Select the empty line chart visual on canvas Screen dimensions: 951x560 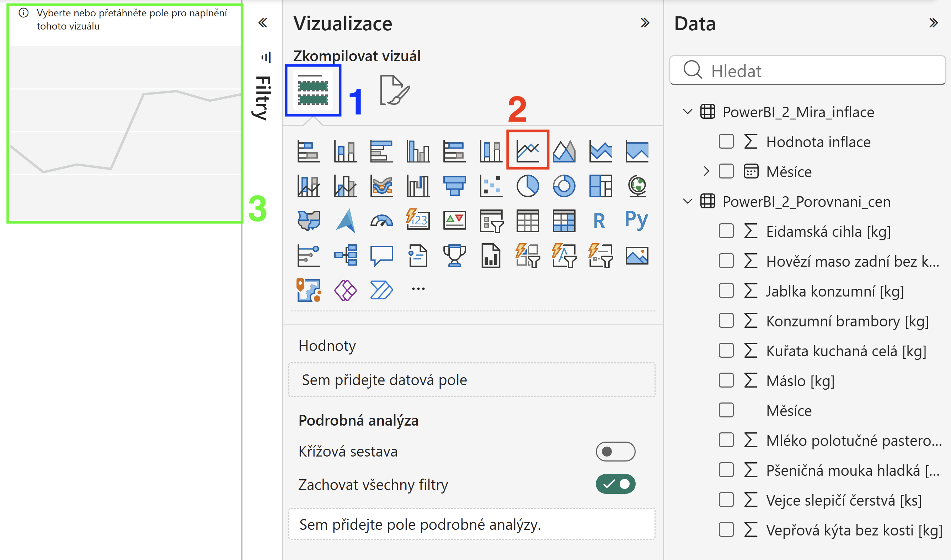[x=124, y=113]
